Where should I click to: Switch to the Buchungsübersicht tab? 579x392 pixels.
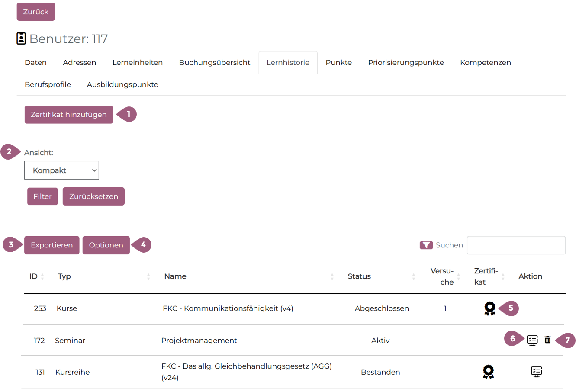click(x=215, y=63)
